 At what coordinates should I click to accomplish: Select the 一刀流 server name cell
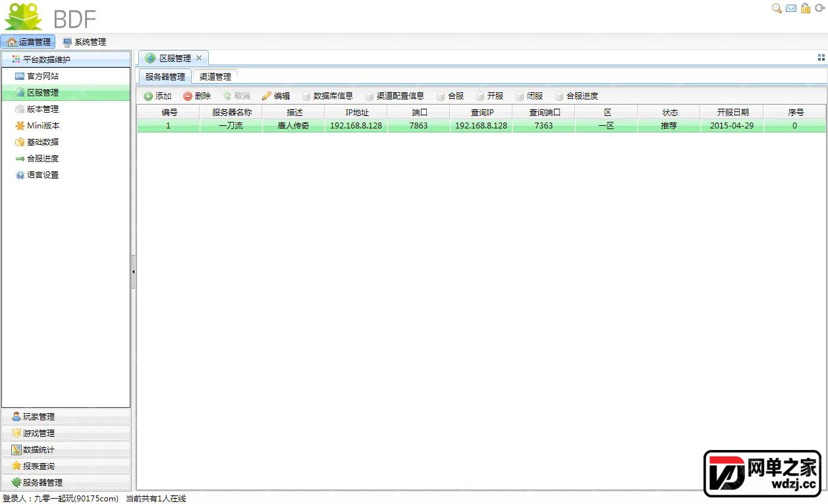tap(231, 126)
